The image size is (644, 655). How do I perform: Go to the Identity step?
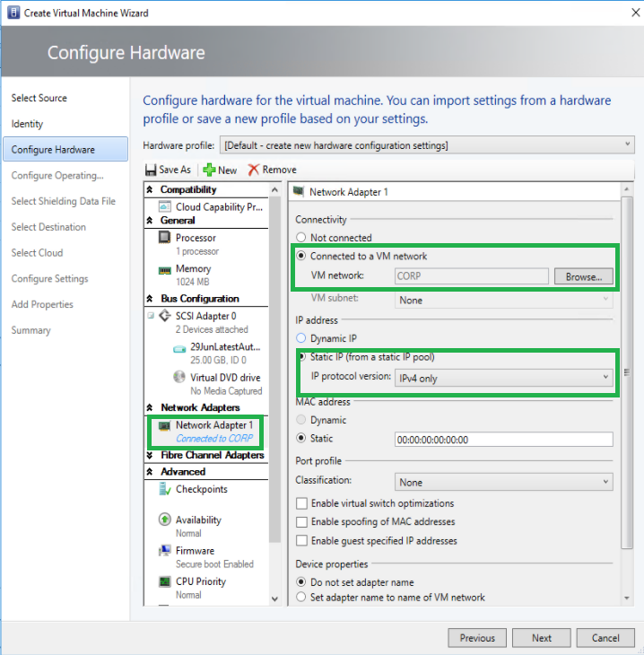pos(27,124)
